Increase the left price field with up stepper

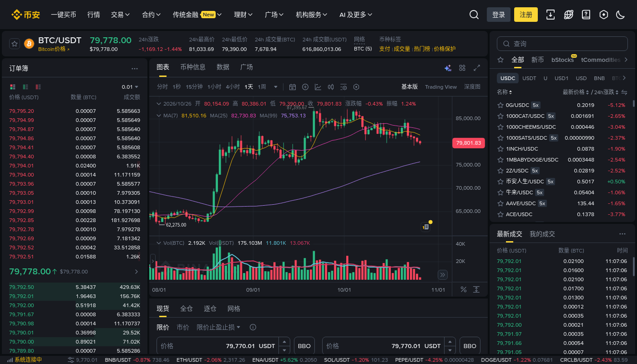(x=284, y=342)
